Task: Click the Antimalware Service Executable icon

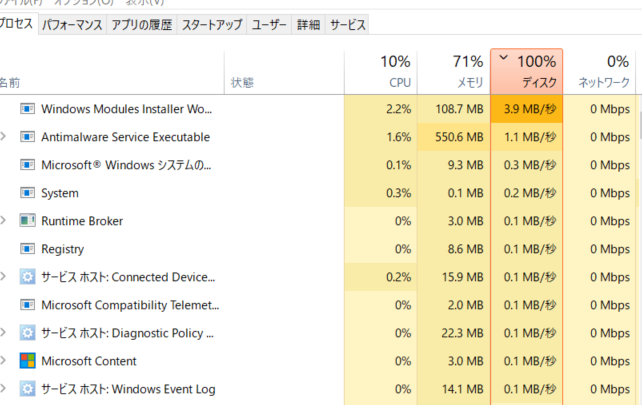Action: point(27,137)
